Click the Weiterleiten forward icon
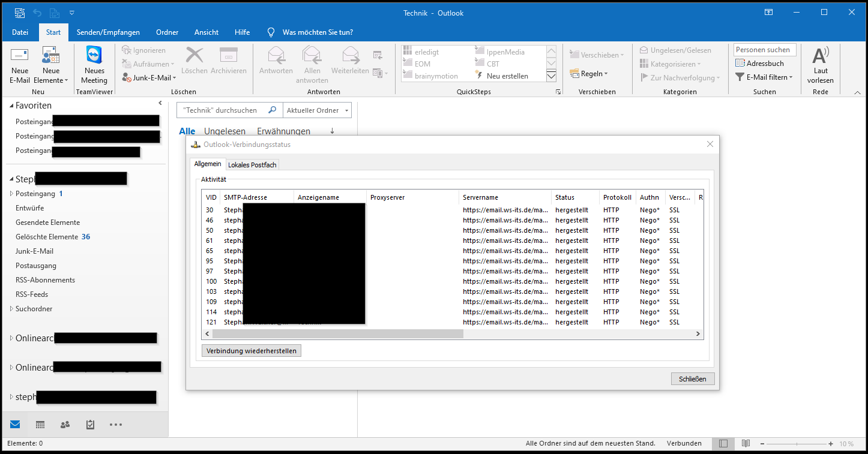 [350, 61]
